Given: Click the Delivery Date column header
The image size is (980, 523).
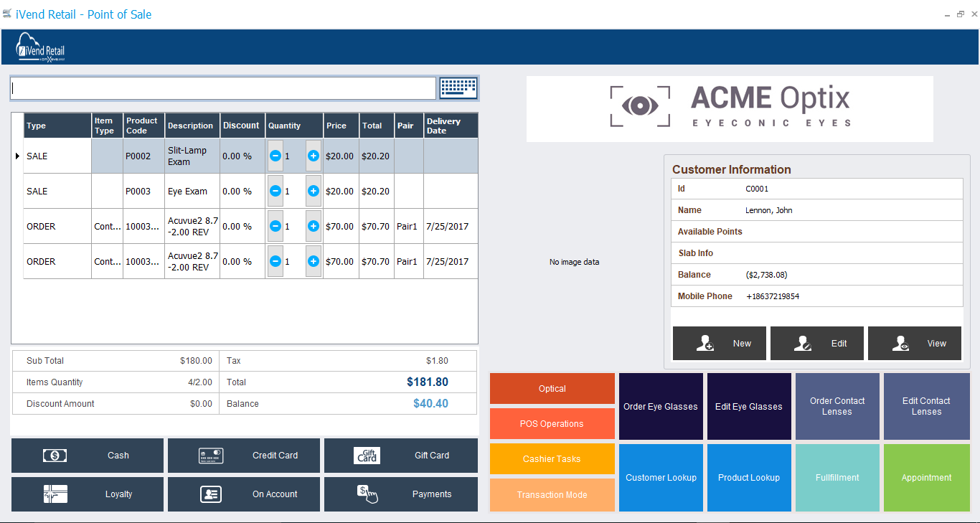Looking at the screenshot, I should [451, 126].
